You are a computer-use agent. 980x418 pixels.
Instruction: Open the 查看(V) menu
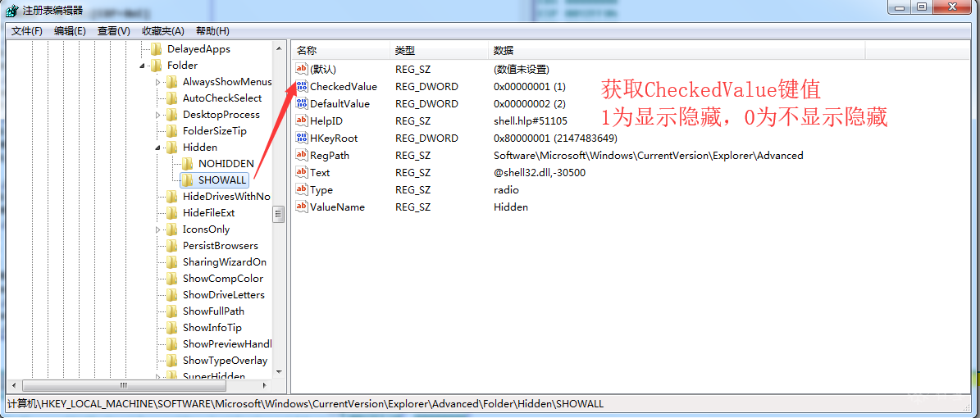pyautogui.click(x=114, y=31)
